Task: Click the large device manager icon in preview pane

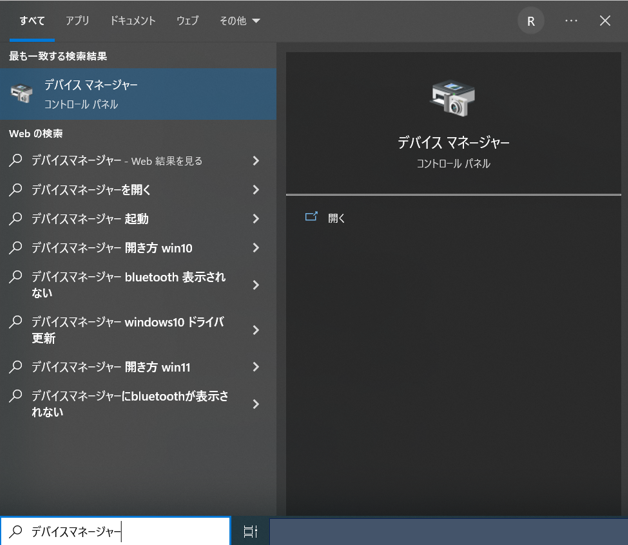Action: 453,98
